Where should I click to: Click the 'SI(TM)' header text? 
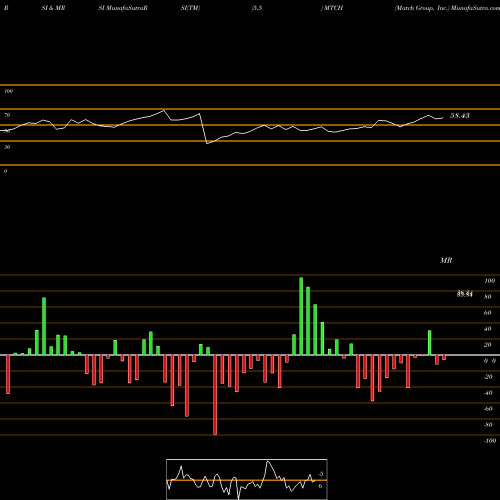[x=190, y=8]
